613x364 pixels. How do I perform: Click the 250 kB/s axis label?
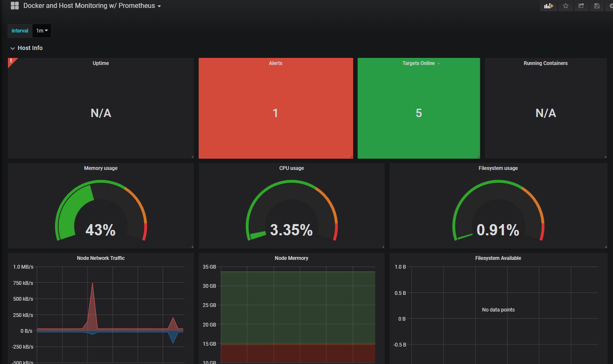pos(23,315)
